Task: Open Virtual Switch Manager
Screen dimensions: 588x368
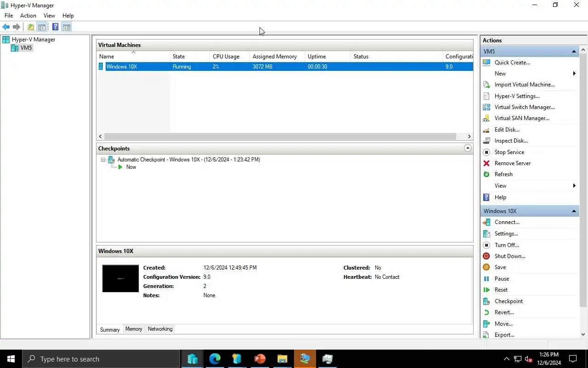Action: point(525,107)
